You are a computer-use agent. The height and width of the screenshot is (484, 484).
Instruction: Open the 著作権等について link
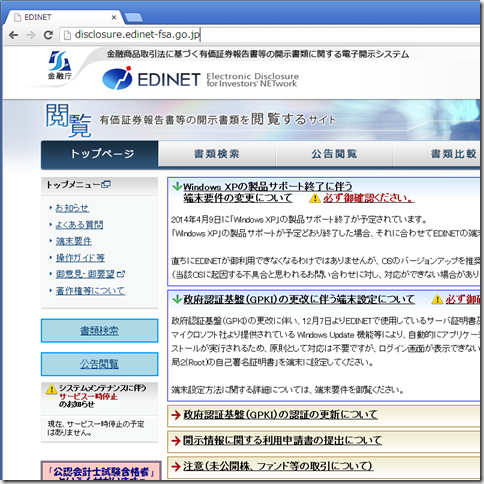click(x=90, y=291)
